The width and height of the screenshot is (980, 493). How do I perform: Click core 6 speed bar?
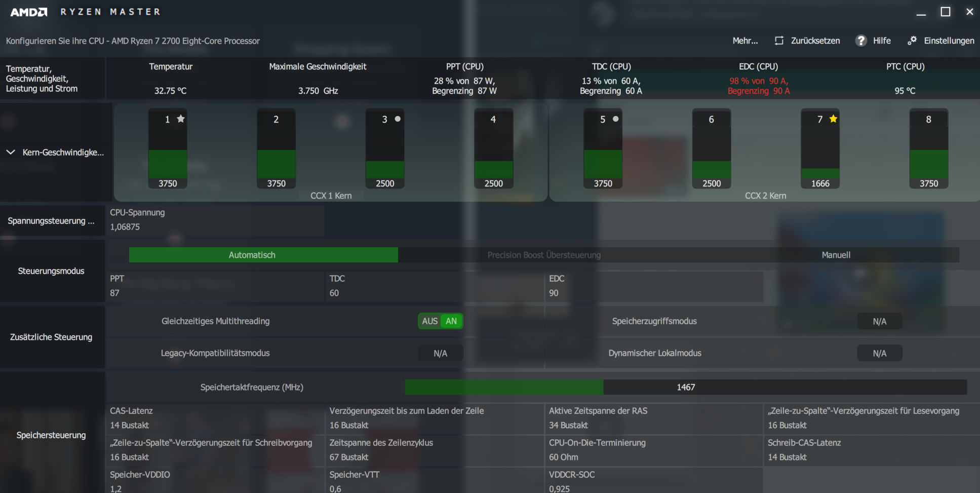[711, 149]
